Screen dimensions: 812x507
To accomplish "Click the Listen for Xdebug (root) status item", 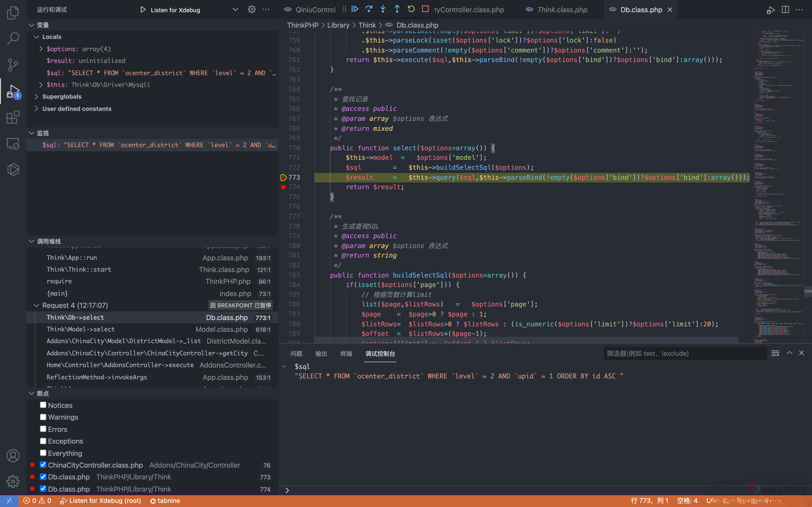I will pos(100,501).
